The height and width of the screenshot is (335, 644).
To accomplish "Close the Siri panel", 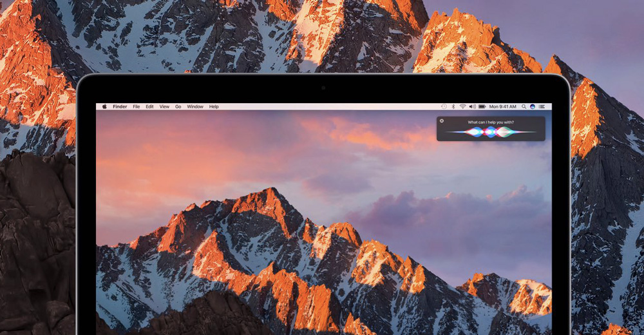I will point(442,121).
